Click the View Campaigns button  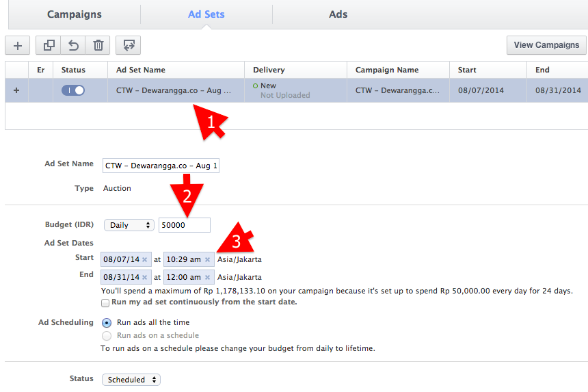click(x=546, y=45)
